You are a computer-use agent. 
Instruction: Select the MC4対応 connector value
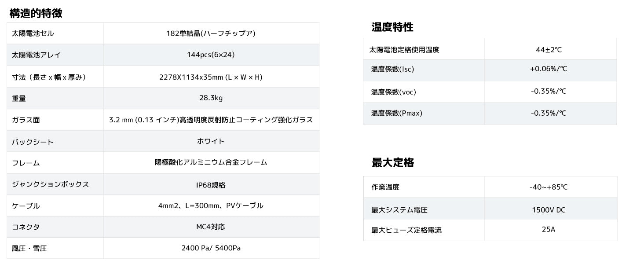coord(211,227)
